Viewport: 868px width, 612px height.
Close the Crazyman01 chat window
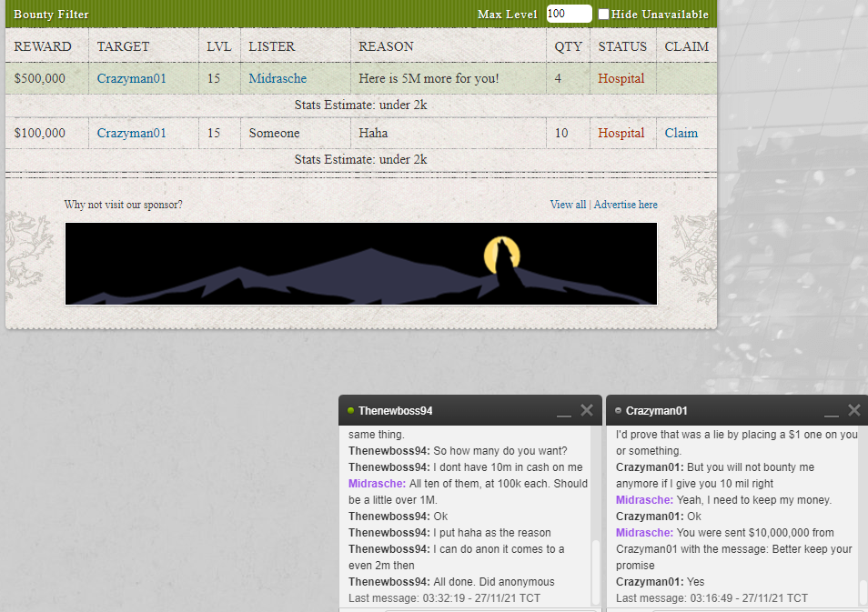point(853,410)
